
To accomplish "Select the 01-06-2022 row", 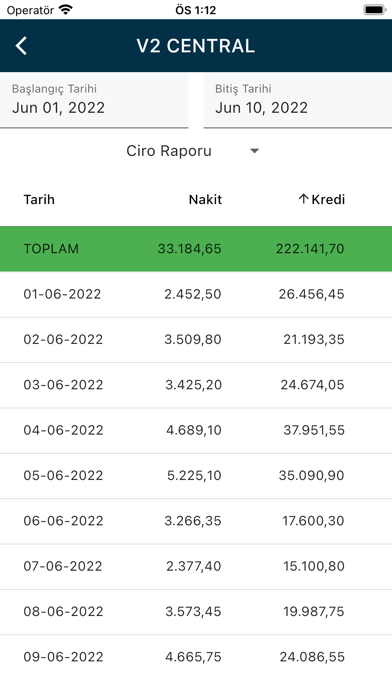I will click(x=196, y=294).
